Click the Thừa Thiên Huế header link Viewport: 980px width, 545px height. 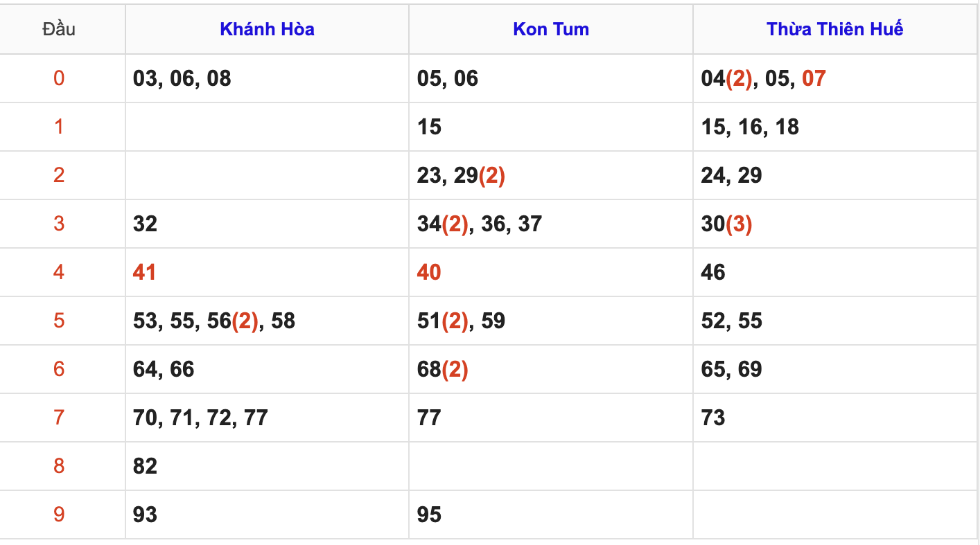click(x=834, y=29)
